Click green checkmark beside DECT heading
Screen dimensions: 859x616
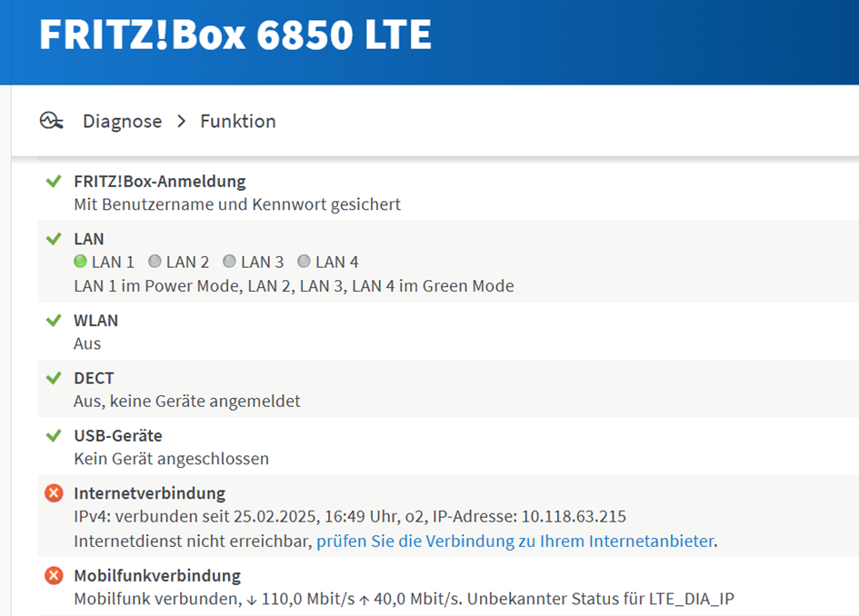pos(54,378)
